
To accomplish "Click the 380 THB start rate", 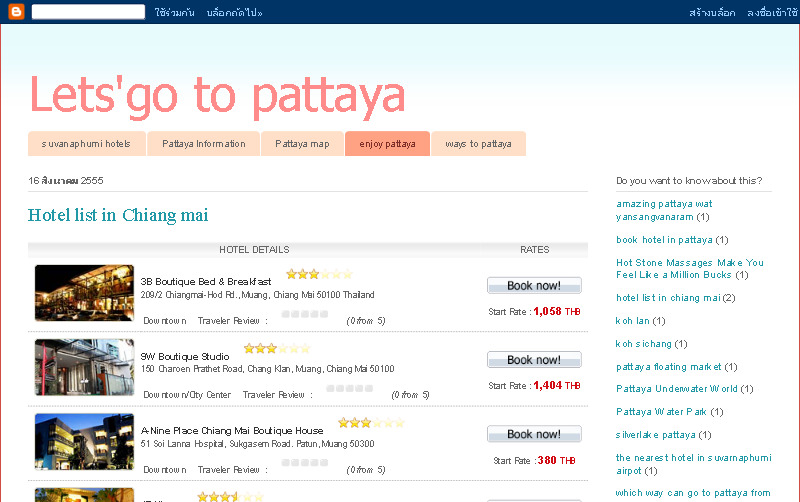I will tap(556, 460).
